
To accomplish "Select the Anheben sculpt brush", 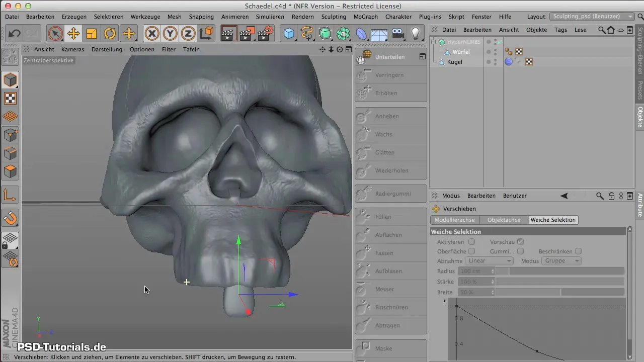I will tap(391, 116).
